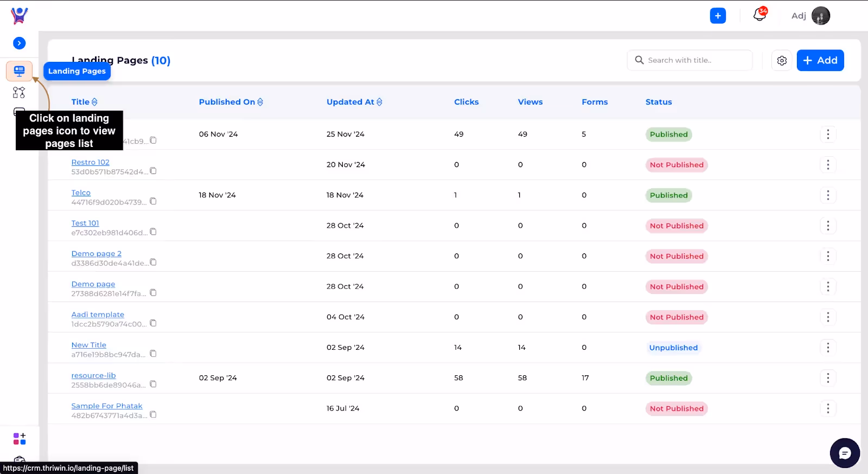Image resolution: width=868 pixels, height=474 pixels.
Task: Open the Demo page 2 link
Action: pos(96,253)
